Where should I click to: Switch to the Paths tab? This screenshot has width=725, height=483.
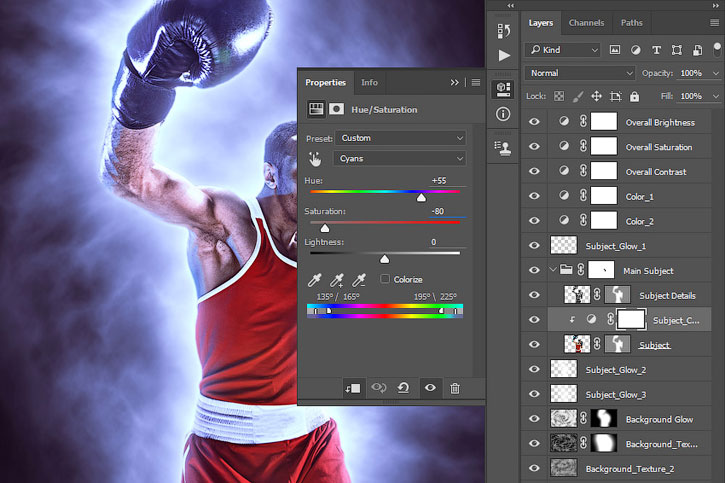click(632, 23)
